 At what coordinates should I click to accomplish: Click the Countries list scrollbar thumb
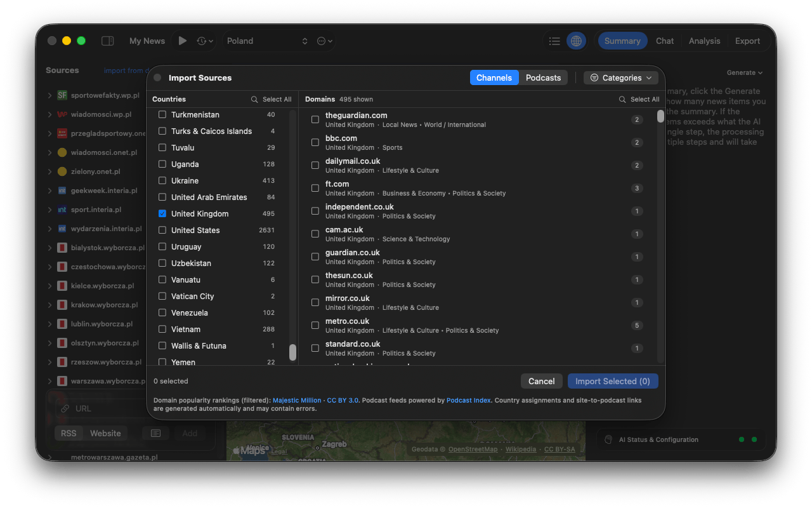292,352
